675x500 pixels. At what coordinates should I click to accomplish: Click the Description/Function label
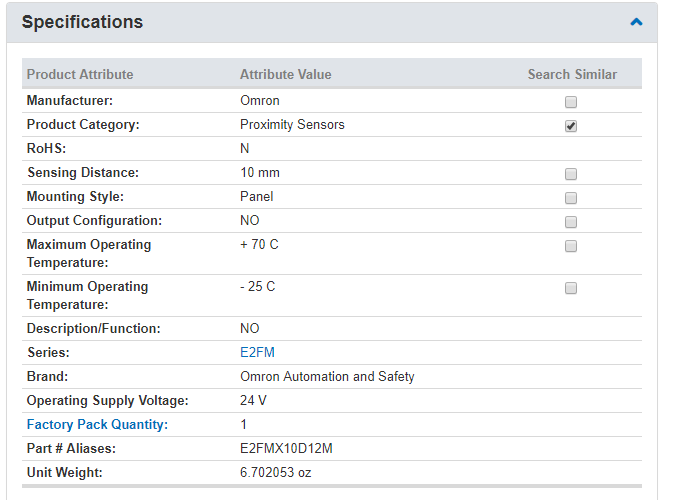tap(93, 329)
